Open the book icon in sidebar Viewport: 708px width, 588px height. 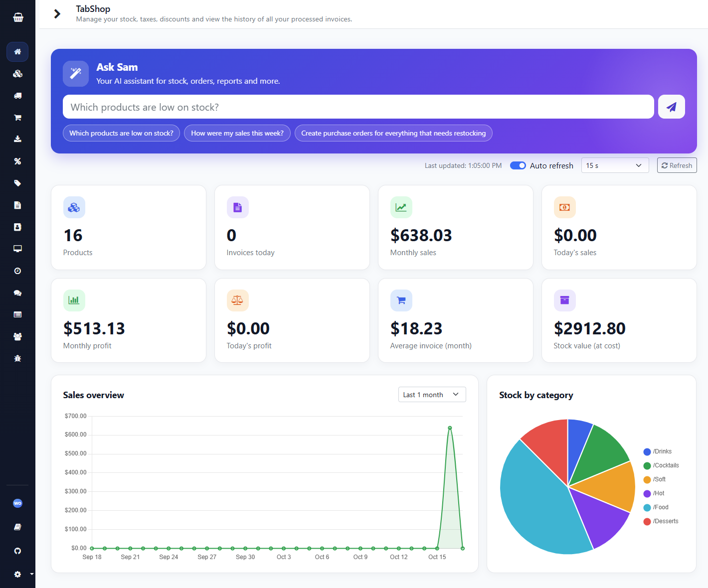[17, 527]
